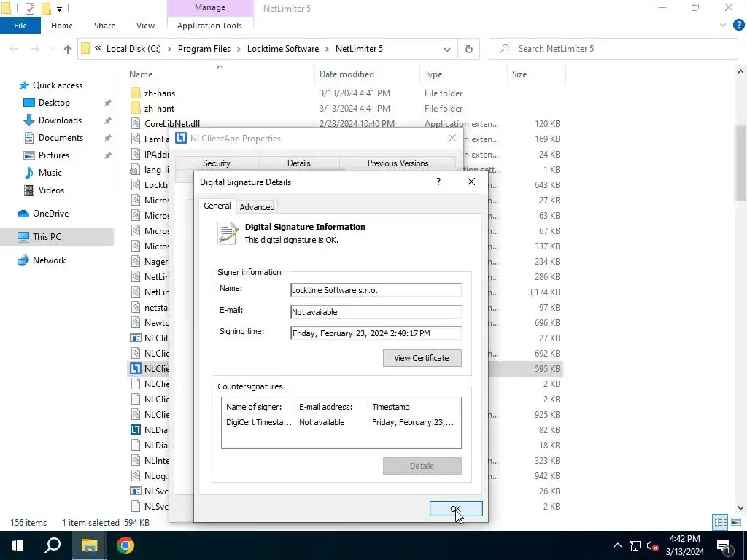Click the Search NetLimiter 5 box
The width and height of the screenshot is (747, 560).
click(614, 49)
